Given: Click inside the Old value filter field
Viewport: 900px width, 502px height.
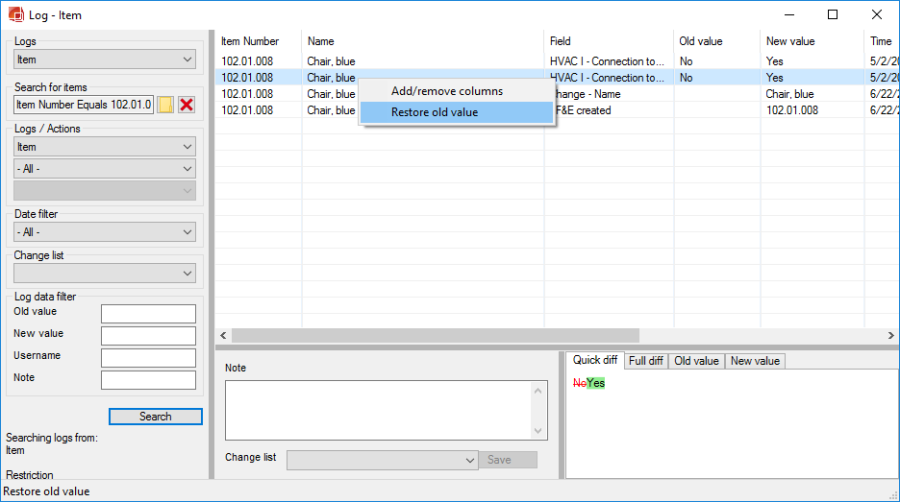Looking at the screenshot, I should [x=148, y=314].
